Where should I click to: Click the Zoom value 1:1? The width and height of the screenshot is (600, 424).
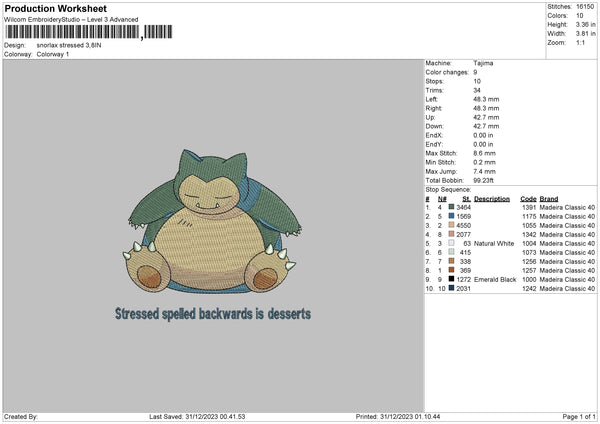pos(580,42)
